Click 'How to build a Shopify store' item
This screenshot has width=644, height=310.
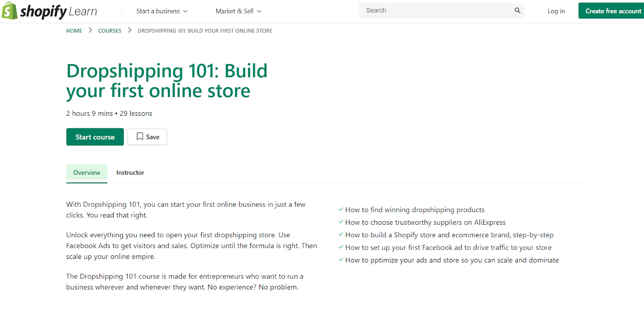(x=449, y=235)
